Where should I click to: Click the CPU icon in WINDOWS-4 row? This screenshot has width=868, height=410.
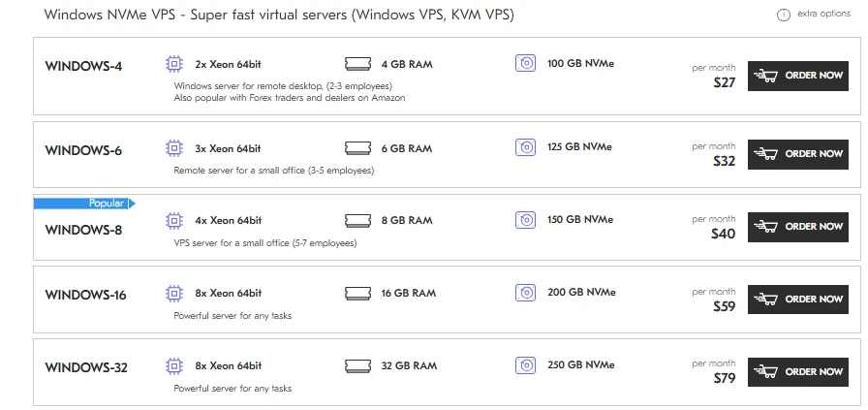coord(174,65)
